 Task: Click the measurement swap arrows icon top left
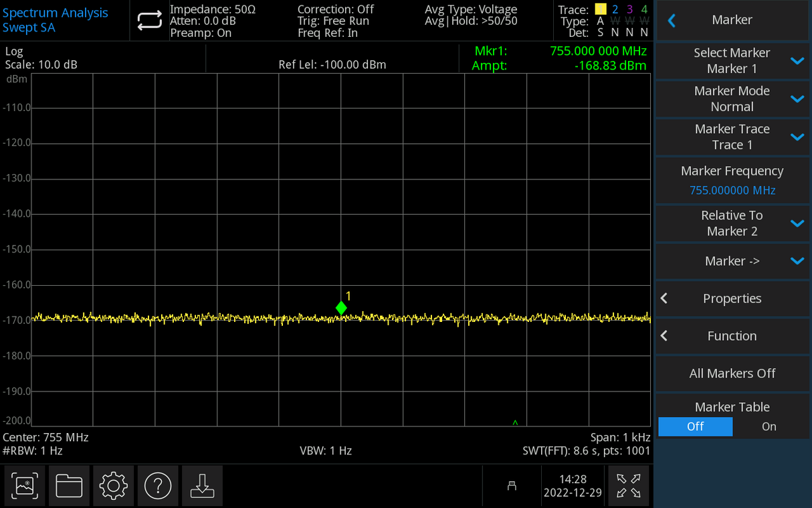[149, 21]
